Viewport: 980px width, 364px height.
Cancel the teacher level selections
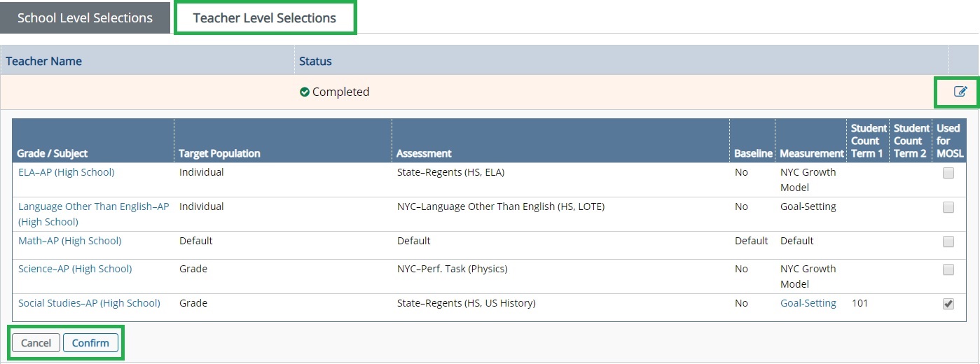[36, 343]
